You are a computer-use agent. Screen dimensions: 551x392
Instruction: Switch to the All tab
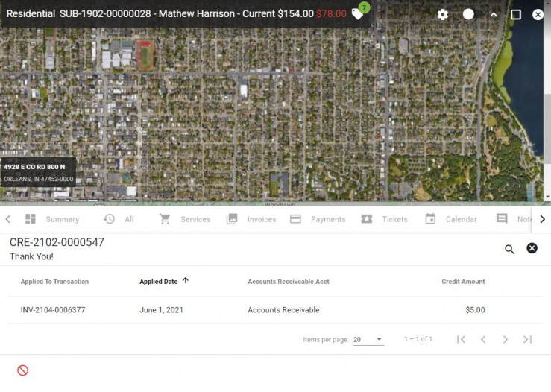[x=129, y=219]
